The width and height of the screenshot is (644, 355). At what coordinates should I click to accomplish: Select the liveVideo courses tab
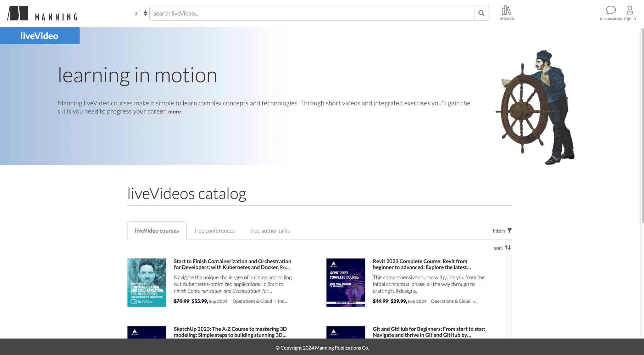click(x=157, y=231)
